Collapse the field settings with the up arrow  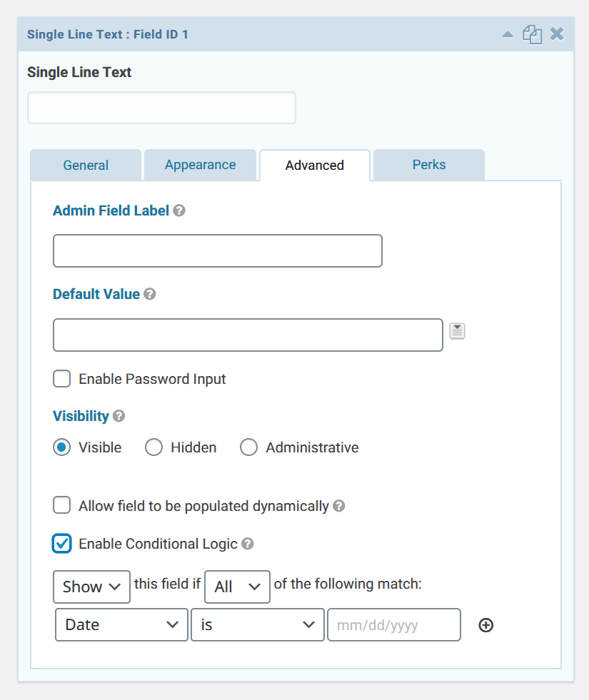click(508, 34)
